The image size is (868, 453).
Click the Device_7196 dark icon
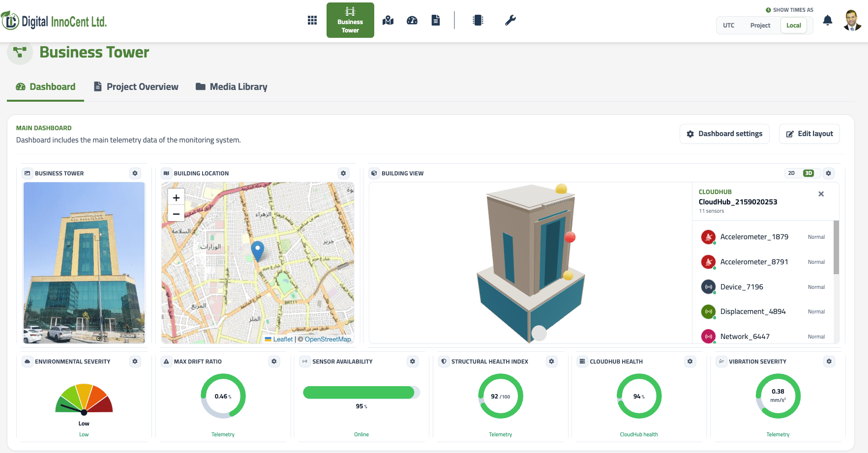(708, 287)
